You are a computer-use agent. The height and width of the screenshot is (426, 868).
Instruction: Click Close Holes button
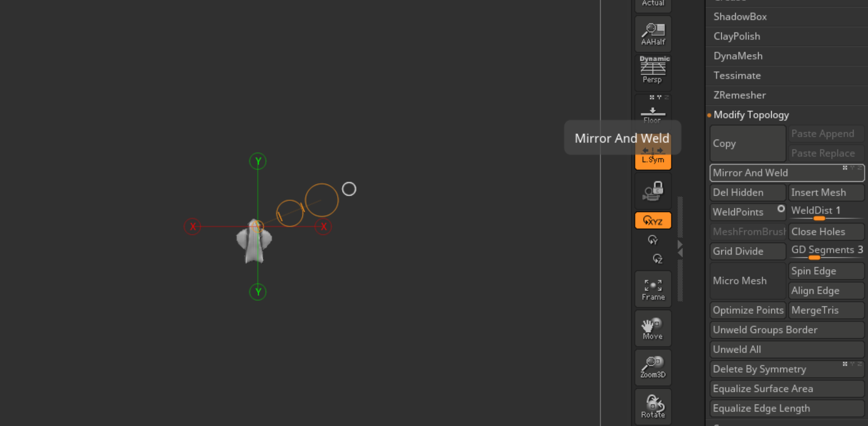pos(826,232)
